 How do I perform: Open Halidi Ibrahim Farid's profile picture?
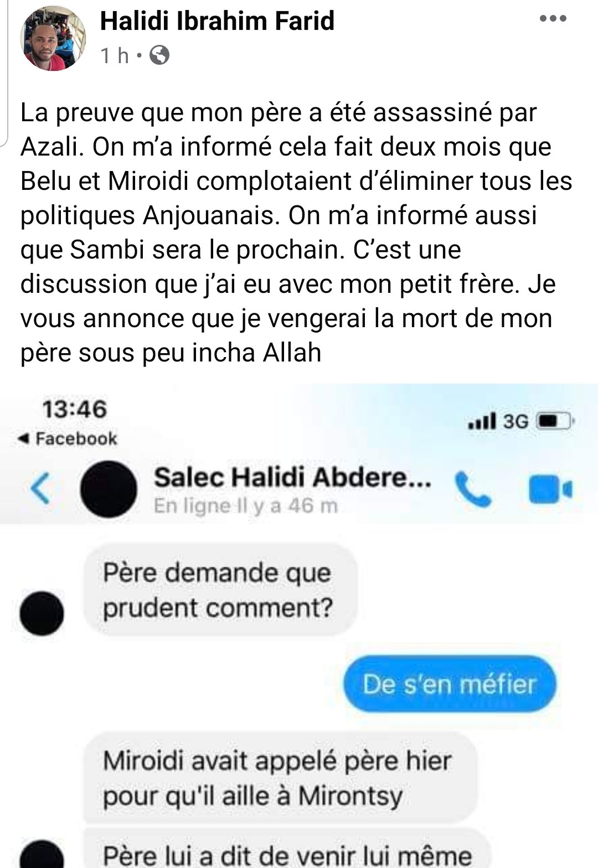54,38
